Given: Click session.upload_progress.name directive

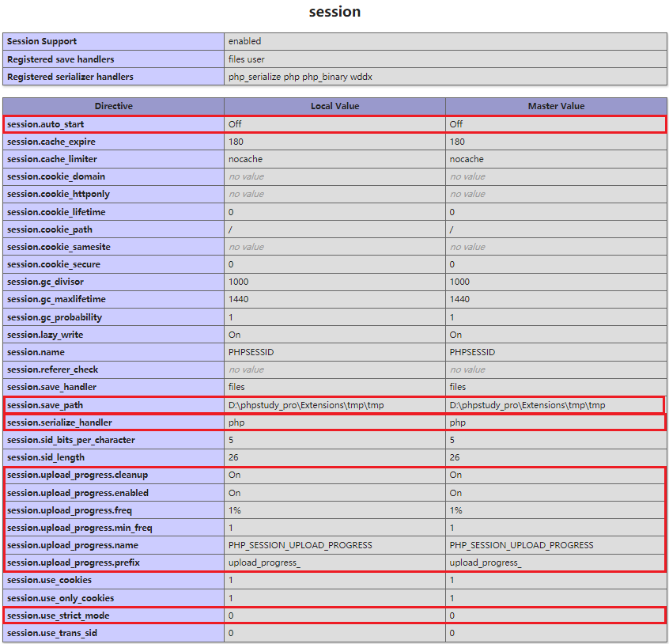Looking at the screenshot, I should 73,546.
